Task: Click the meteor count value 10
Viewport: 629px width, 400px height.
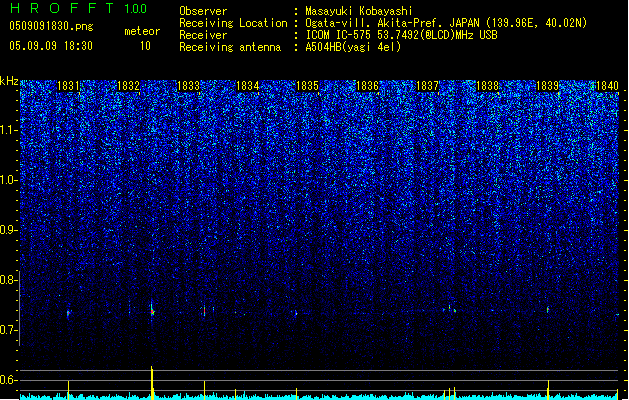Action: coord(145,46)
